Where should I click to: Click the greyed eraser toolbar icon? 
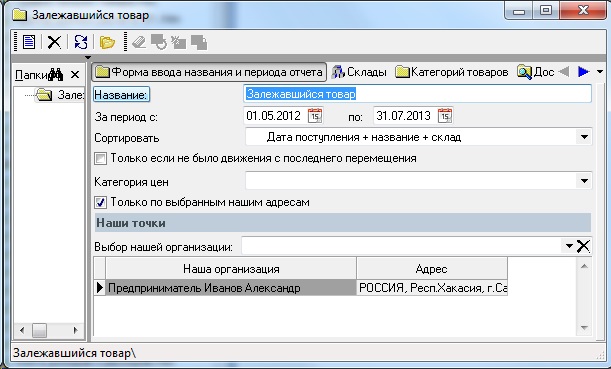(x=139, y=42)
